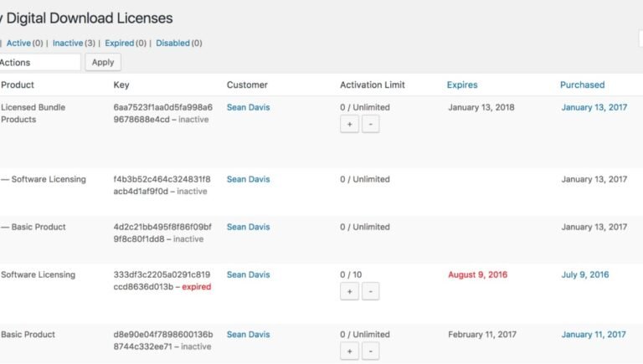Increase activation limit for Licensed Bundle Products

pyautogui.click(x=349, y=124)
